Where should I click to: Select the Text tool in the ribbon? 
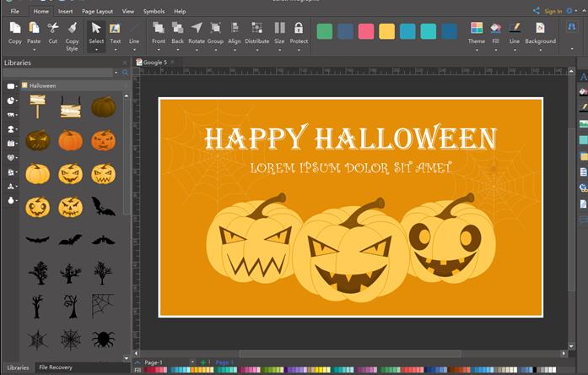pos(116,32)
